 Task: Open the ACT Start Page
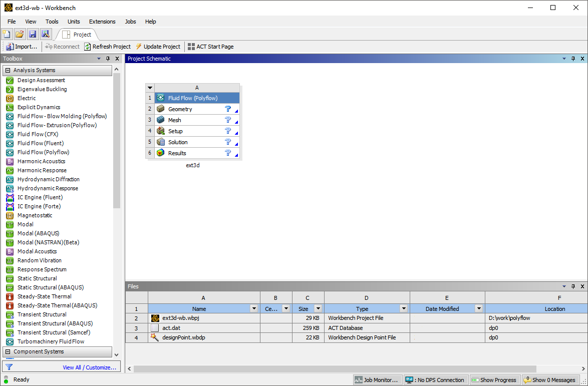coord(211,47)
